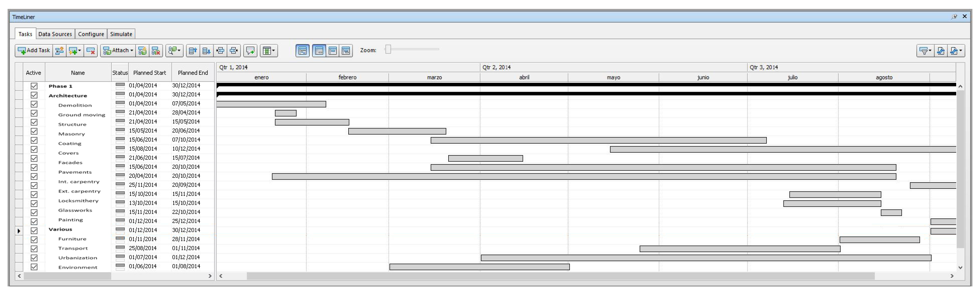Click the import schedule document icon

(x=940, y=50)
